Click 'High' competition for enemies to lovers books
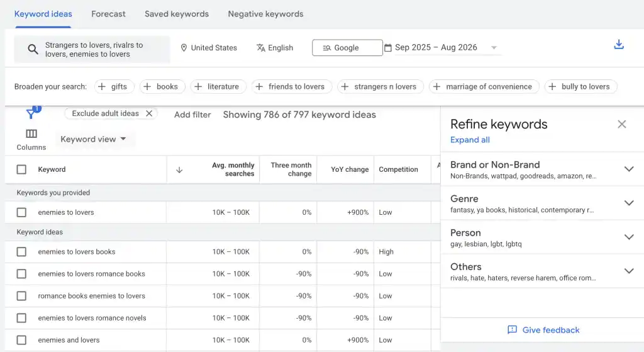The height and width of the screenshot is (352, 644). point(386,252)
